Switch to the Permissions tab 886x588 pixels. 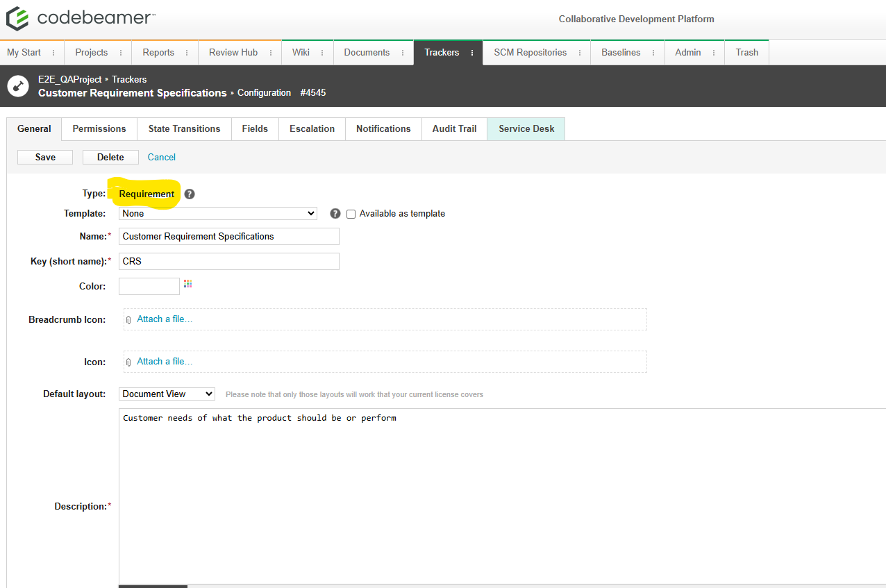[x=99, y=129]
